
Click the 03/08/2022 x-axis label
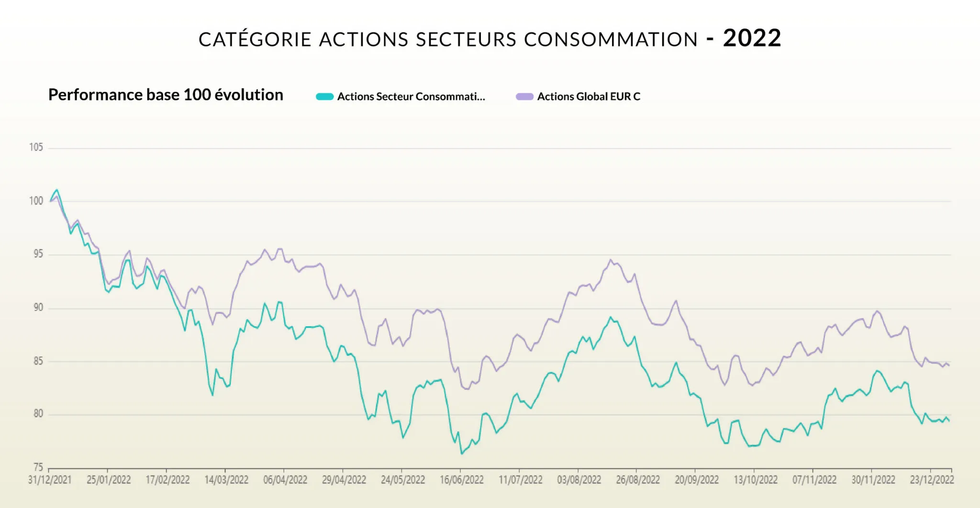579,480
